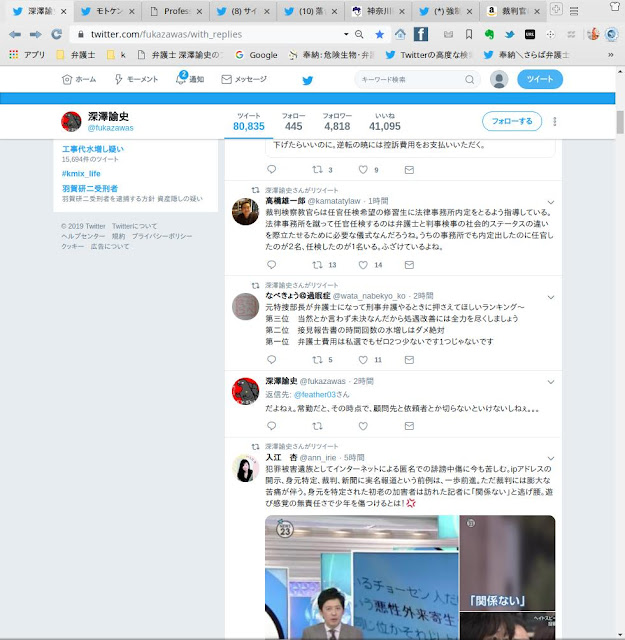Open more profile options three-dot menu
This screenshot has width=625, height=640.
(554, 121)
